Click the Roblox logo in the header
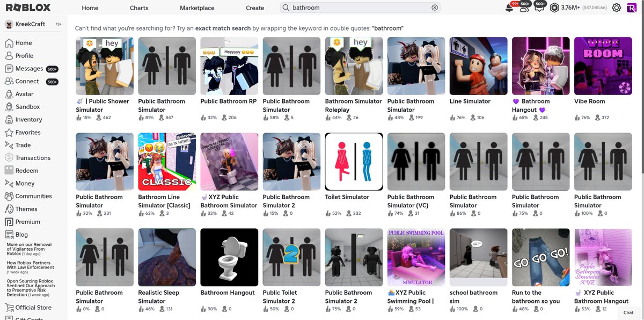Screen dimensions: 644x320 pyautogui.click(x=28, y=8)
